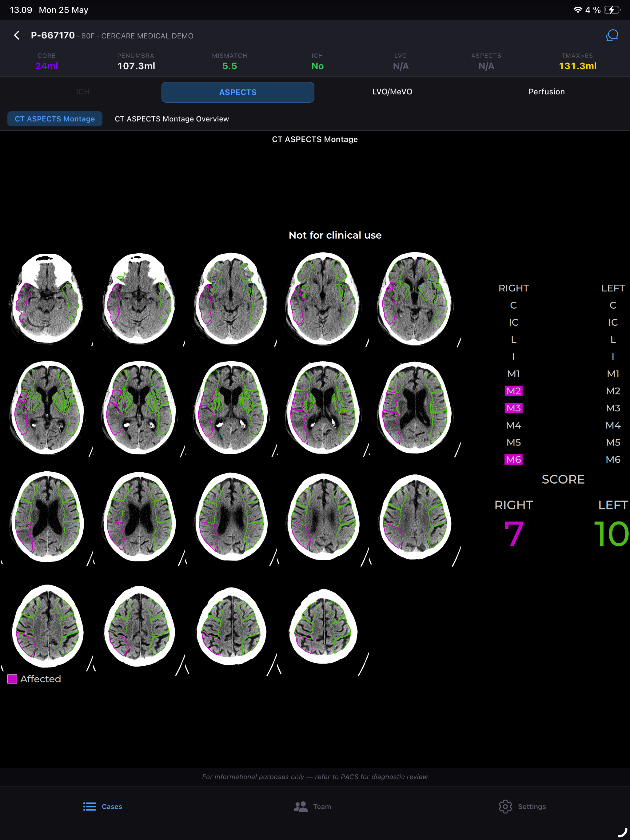This screenshot has width=630, height=840.
Task: Tap patient ID P-667170
Action: 53,35
